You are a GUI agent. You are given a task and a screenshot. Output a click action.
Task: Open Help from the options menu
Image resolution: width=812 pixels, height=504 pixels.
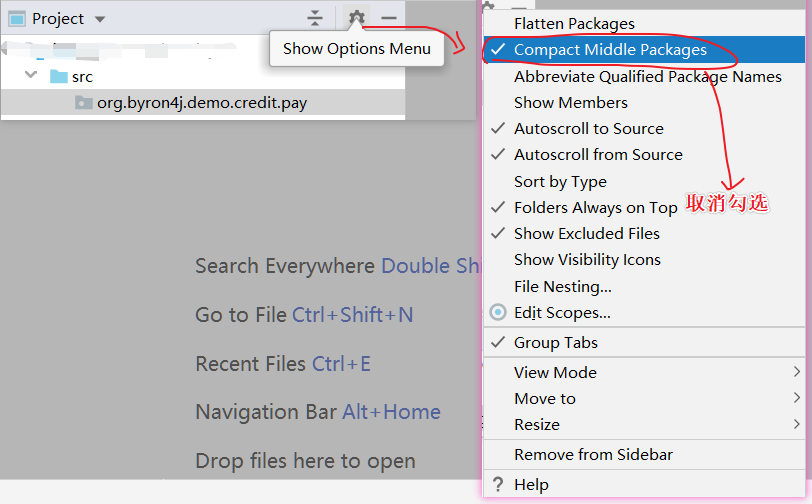[x=644, y=484]
